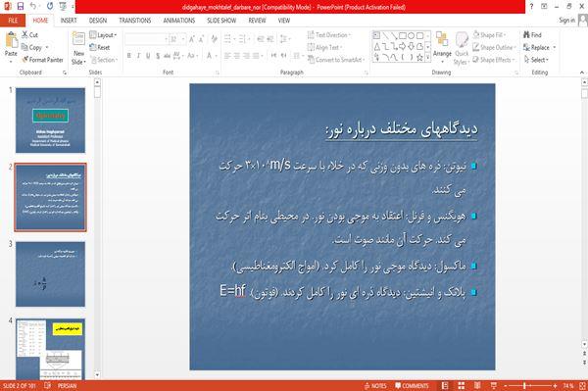Viewport: 588px width, 391px height.
Task: Toggle Align Right paragraph
Action: pos(246,56)
